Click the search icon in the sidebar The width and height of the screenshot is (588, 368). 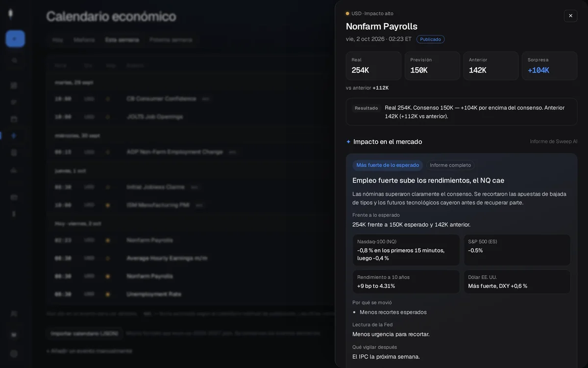pos(14,60)
